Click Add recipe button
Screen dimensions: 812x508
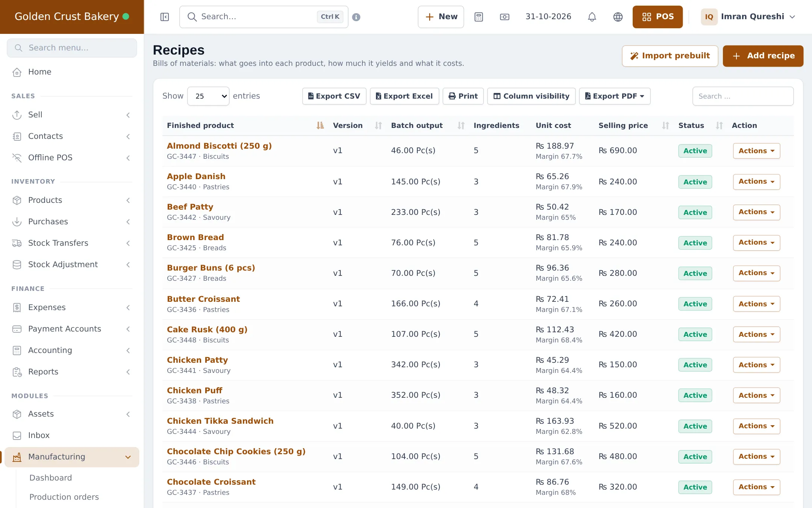pos(763,56)
